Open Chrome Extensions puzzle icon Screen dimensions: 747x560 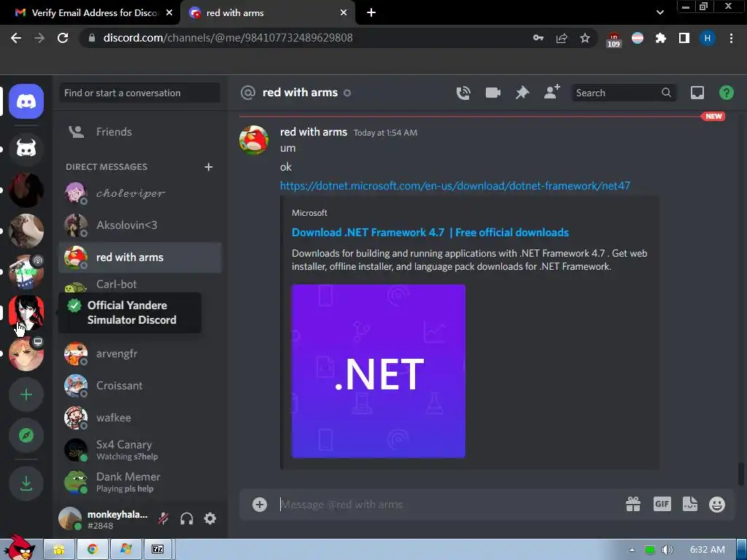pos(661,38)
